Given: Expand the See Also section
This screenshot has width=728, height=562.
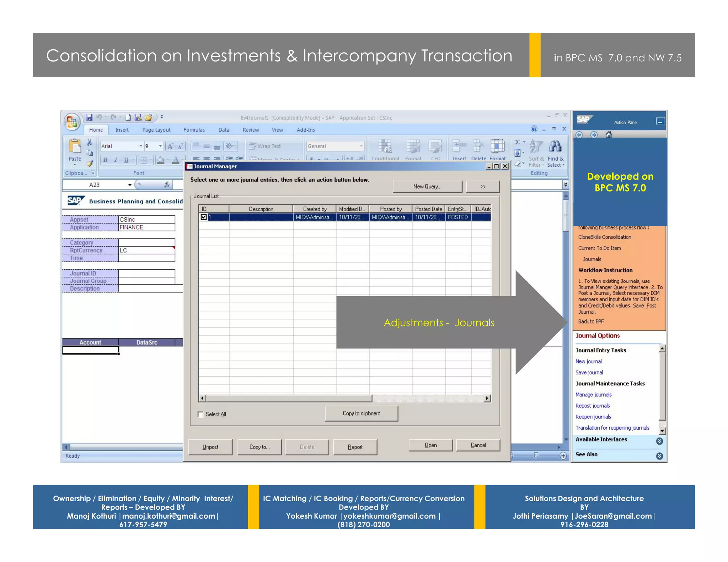Looking at the screenshot, I should tap(659, 456).
